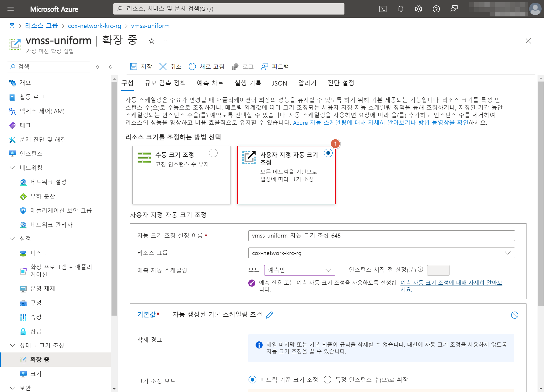Select custom autoscale (사용자 지정 자동 크기 조정) radio
The image size is (544, 392).
[328, 153]
